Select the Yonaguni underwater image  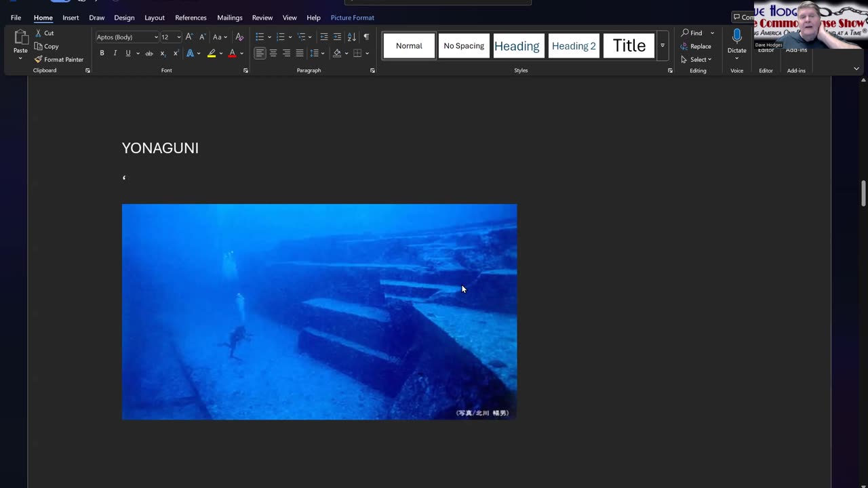[x=319, y=312]
